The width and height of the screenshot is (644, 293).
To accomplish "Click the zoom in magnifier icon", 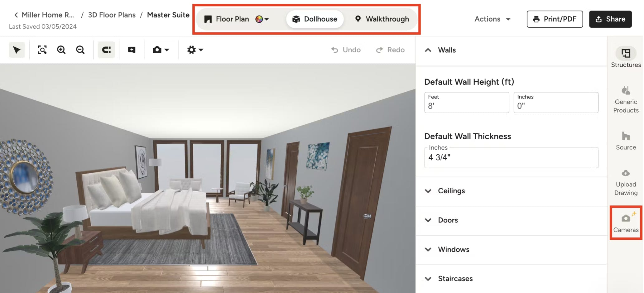I will click(x=61, y=50).
